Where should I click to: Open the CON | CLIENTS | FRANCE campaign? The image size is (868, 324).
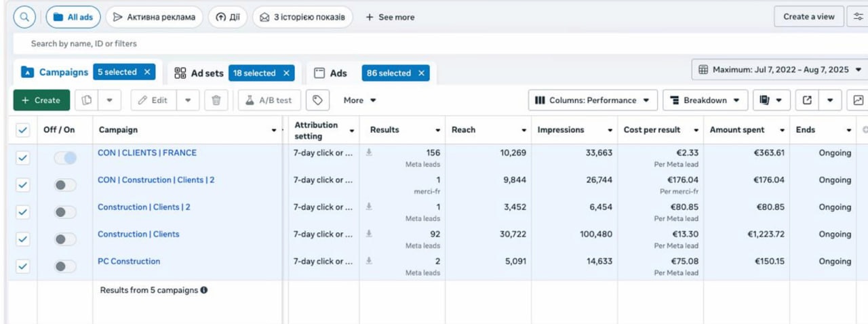pyautogui.click(x=147, y=153)
